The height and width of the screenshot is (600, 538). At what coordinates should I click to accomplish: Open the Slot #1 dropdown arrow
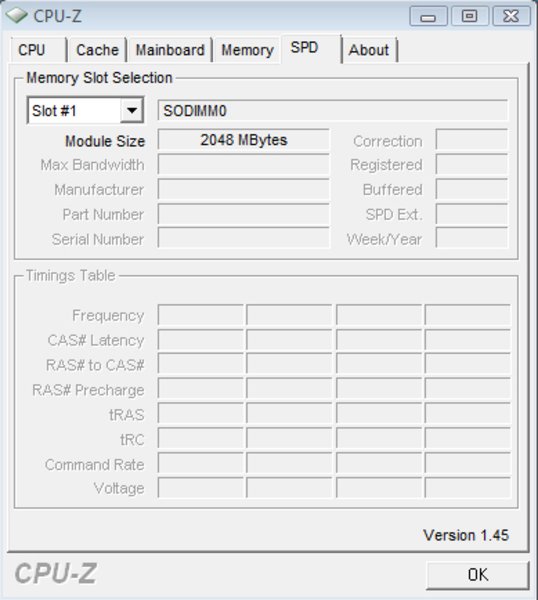(132, 111)
